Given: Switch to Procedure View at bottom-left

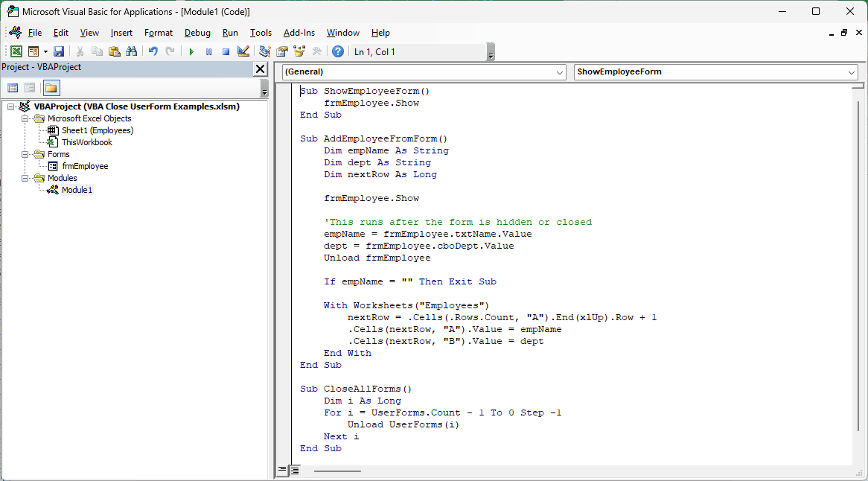Looking at the screenshot, I should [282, 471].
